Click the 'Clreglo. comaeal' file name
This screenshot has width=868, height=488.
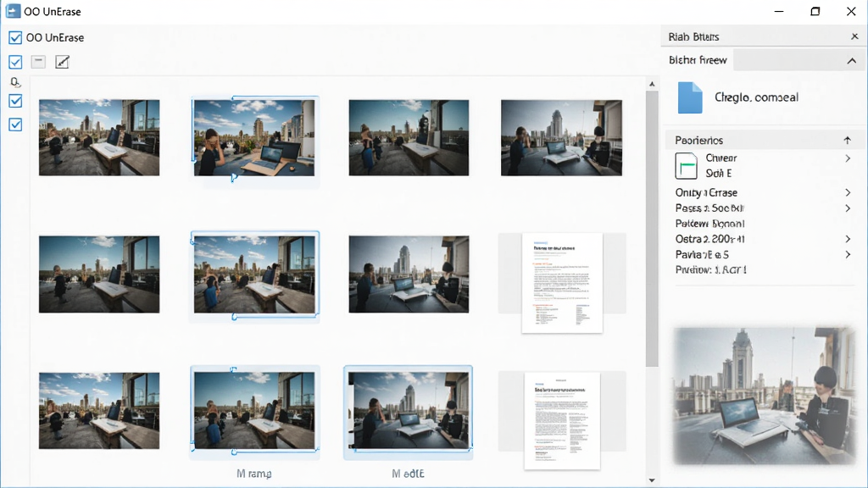pyautogui.click(x=756, y=97)
